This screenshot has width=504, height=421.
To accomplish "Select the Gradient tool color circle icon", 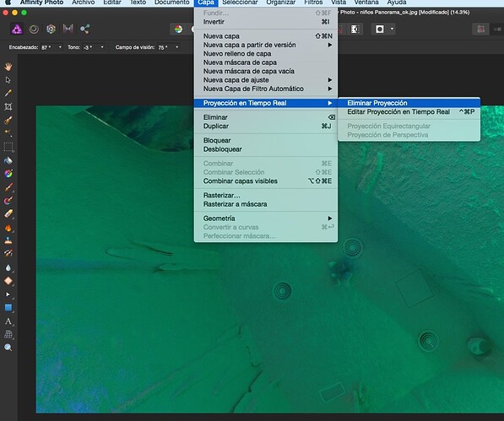I will [x=8, y=174].
